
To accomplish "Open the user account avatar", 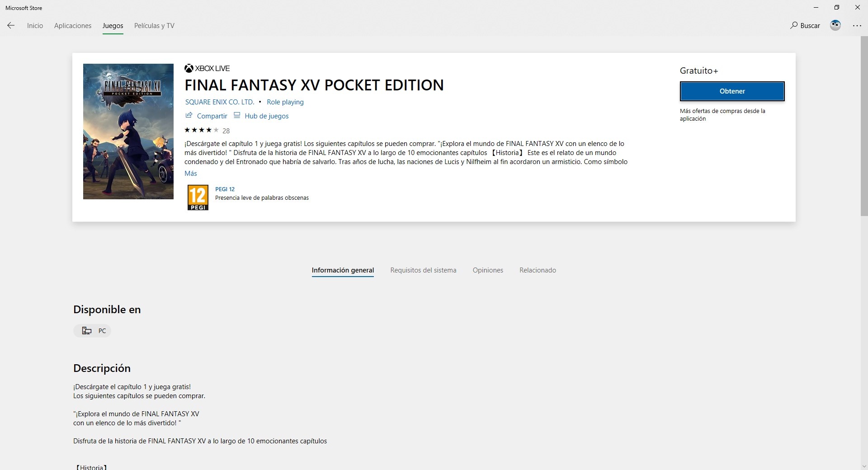I will click(835, 25).
